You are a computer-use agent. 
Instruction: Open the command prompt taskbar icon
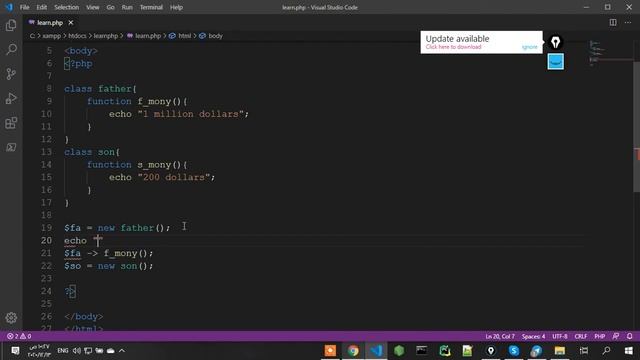point(422,351)
